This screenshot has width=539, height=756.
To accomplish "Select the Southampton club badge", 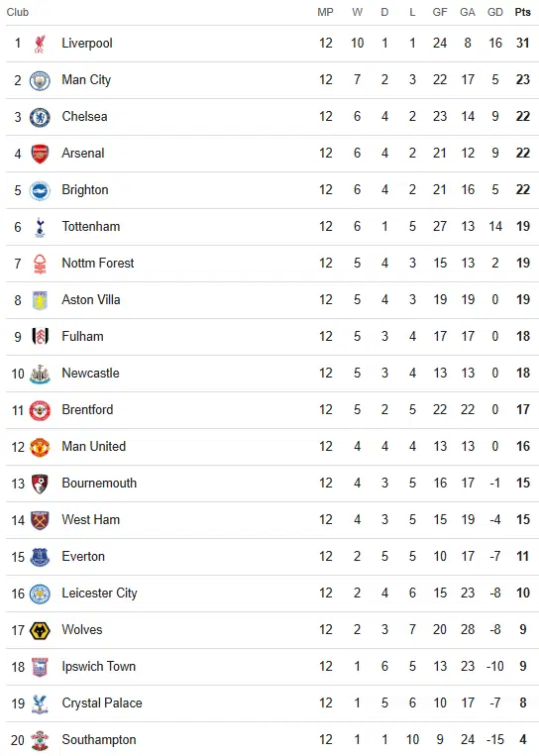I will point(40,740).
